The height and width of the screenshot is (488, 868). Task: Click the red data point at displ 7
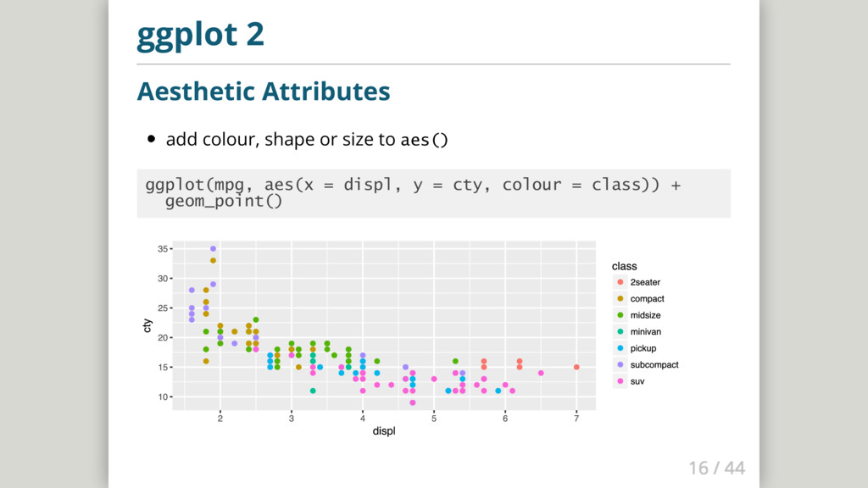click(576, 367)
